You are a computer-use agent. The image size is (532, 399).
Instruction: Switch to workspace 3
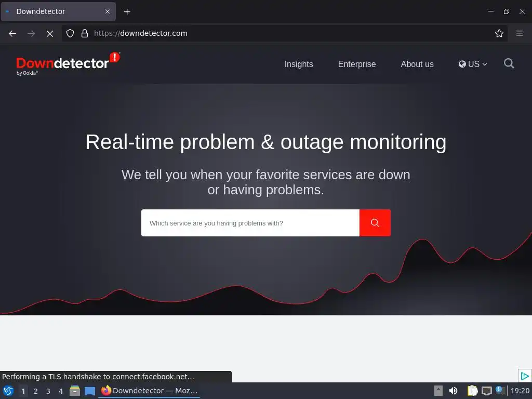(48, 391)
